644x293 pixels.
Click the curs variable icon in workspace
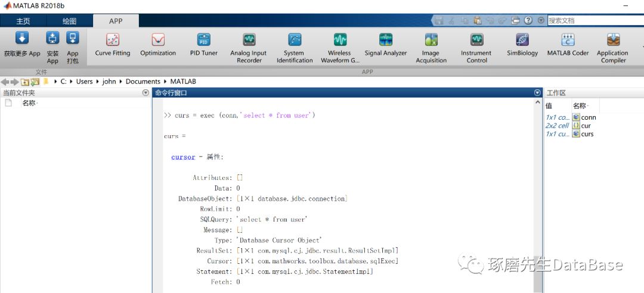pyautogui.click(x=576, y=134)
